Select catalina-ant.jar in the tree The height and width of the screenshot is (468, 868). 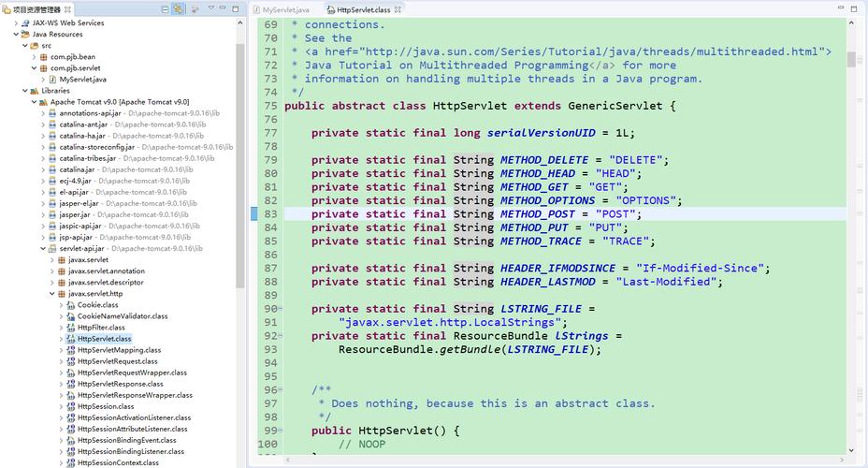(83, 124)
